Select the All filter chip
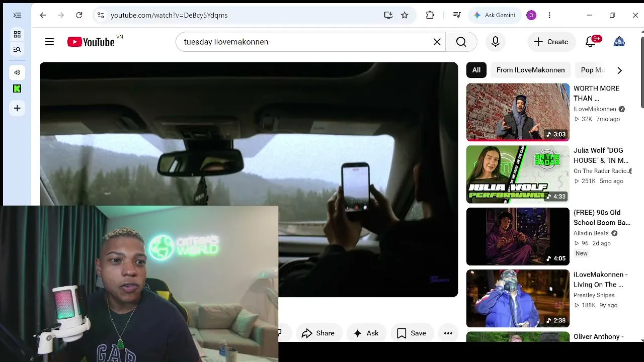644x362 pixels. click(476, 70)
